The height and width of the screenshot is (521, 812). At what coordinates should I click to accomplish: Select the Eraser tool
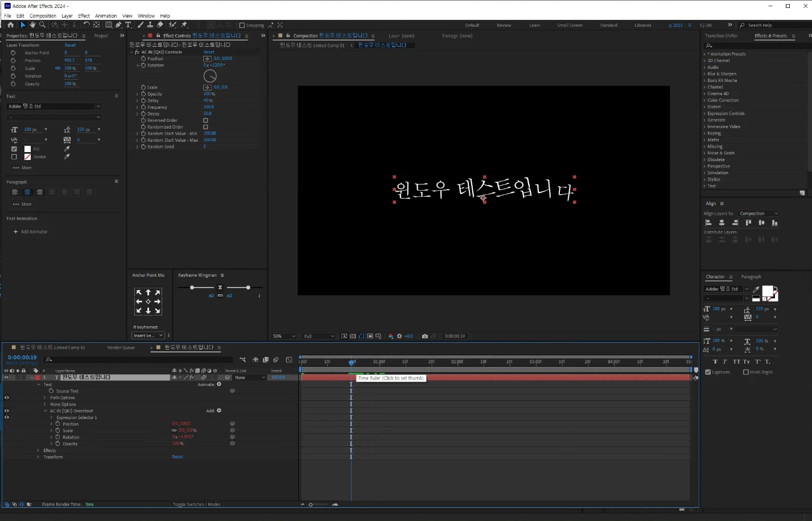(160, 25)
